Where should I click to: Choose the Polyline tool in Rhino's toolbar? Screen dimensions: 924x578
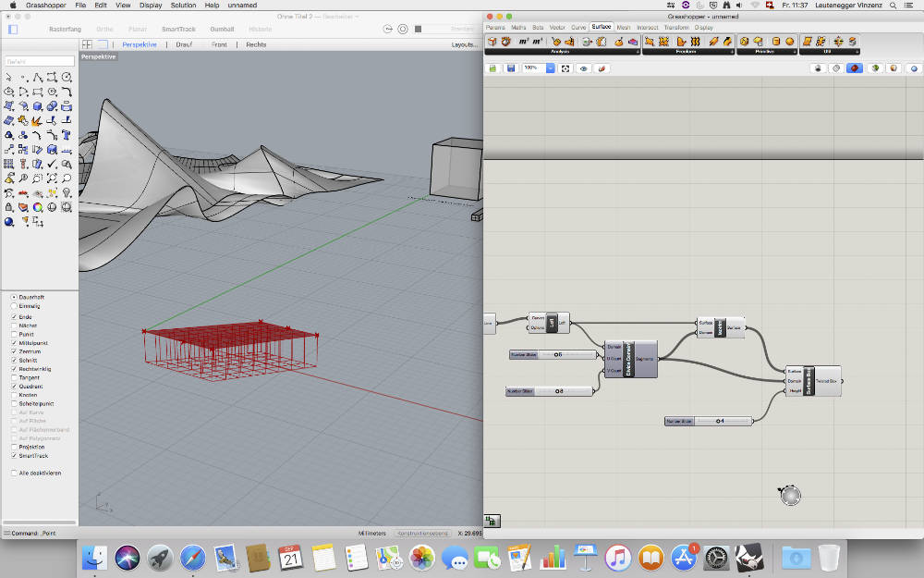pos(38,78)
